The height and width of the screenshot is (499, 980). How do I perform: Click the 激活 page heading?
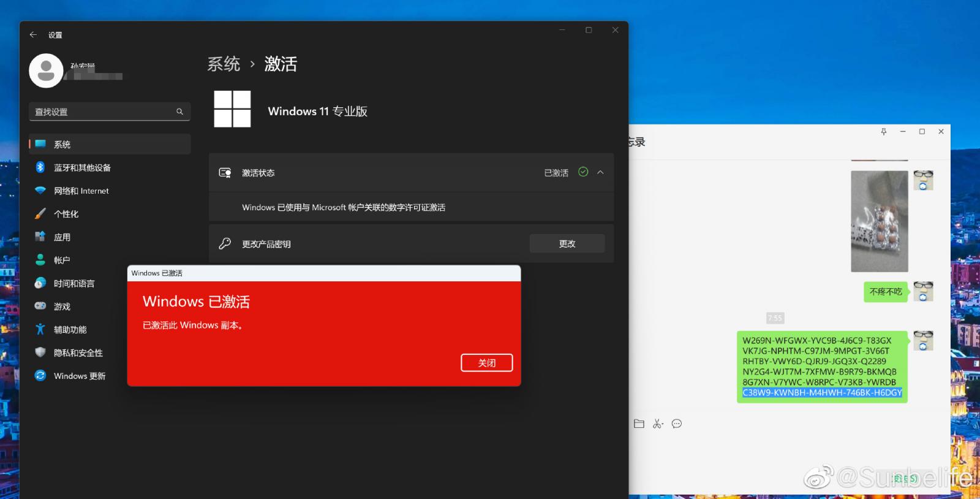(281, 64)
